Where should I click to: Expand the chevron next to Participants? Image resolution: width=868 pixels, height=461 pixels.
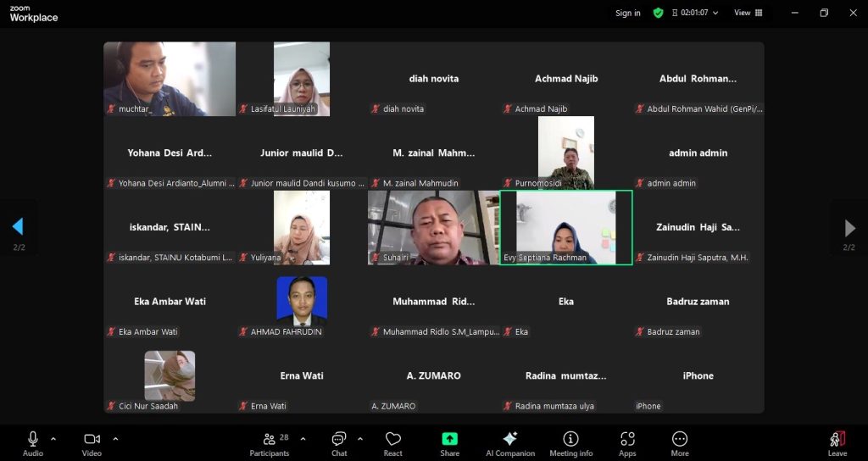303,439
